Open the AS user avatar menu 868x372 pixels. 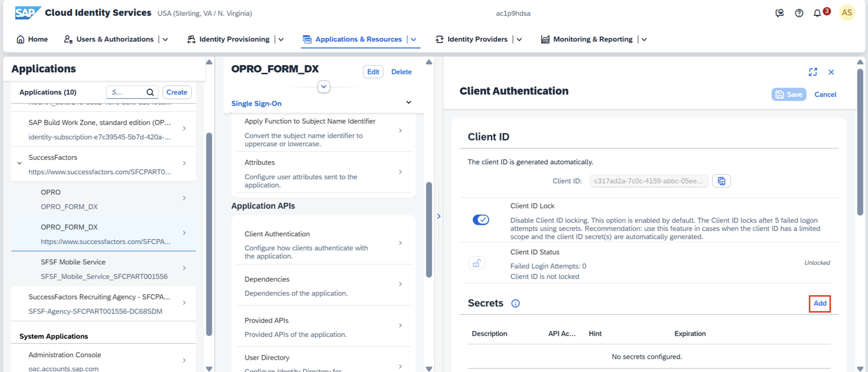coord(846,13)
